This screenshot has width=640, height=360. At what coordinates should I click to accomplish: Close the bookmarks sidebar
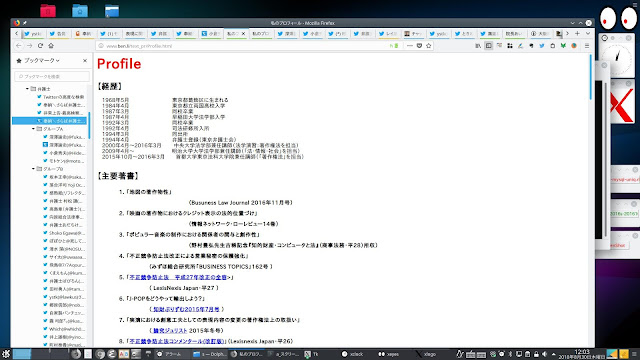click(85, 60)
